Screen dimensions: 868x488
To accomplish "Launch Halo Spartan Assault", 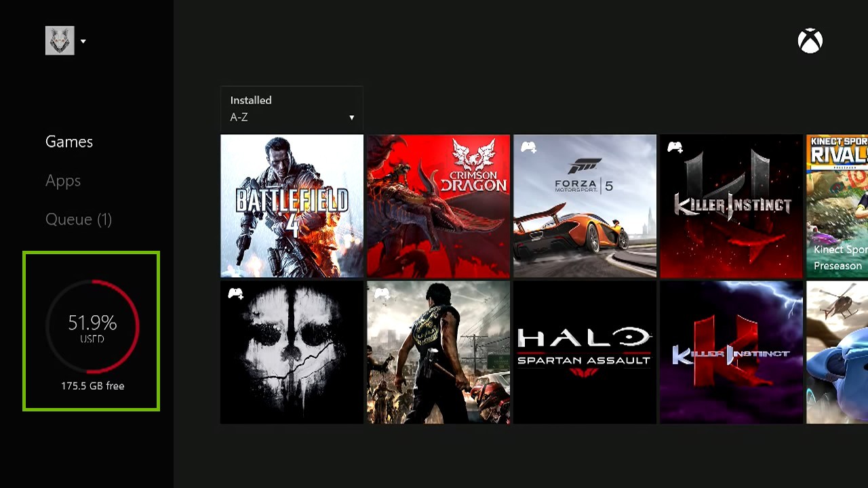I will (x=585, y=352).
